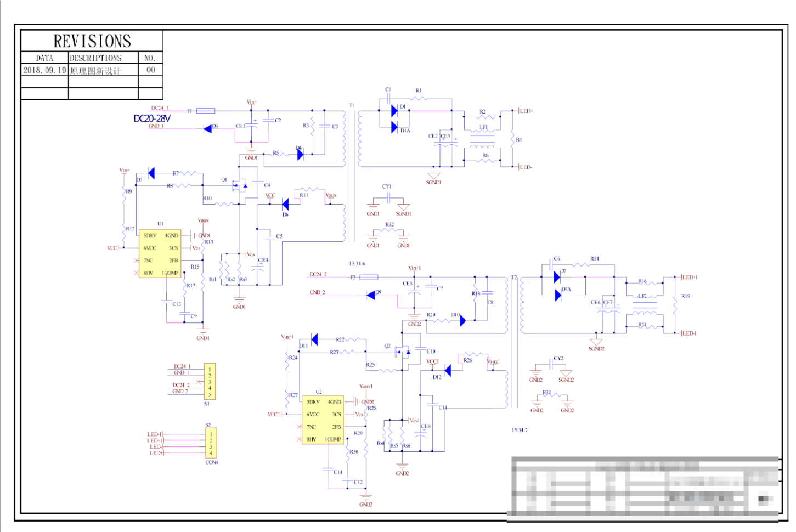The width and height of the screenshot is (796, 532).
Task: Select resistor R1 above D1
Action: click(419, 99)
